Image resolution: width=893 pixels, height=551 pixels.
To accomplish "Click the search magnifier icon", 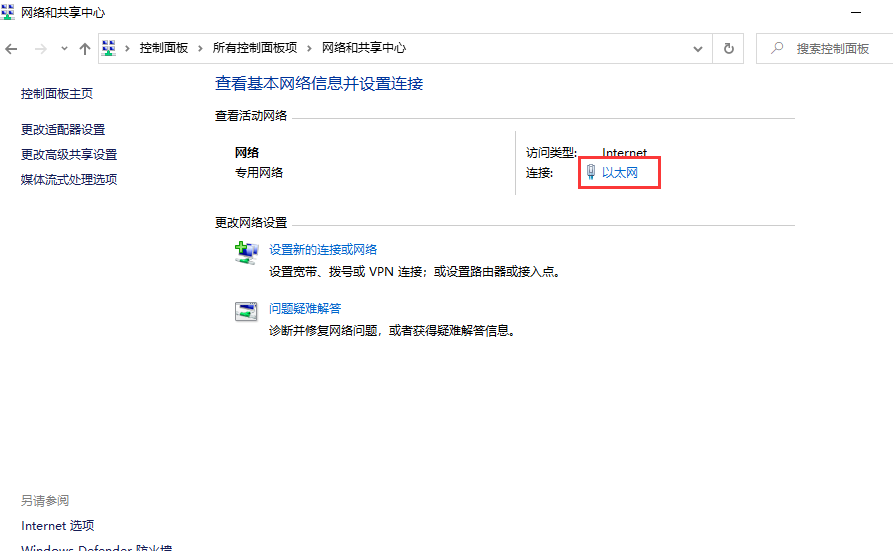I will click(x=777, y=48).
